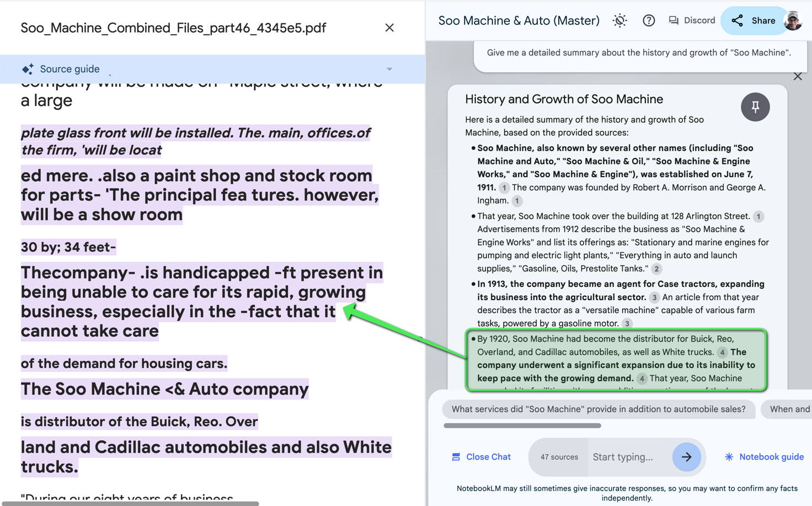Pin the History and Growth response

pos(755,106)
